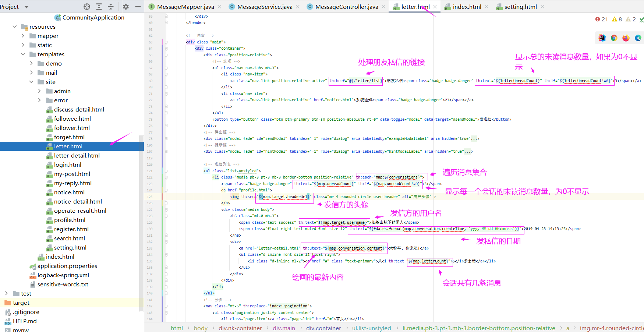
Task: Unfold sendModal div fold marker line 78
Action: 166,139
